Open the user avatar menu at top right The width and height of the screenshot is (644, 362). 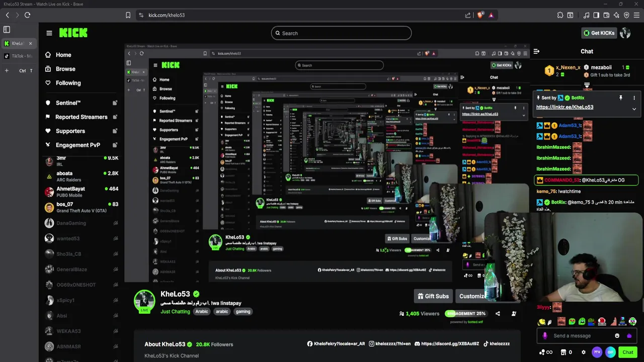(x=625, y=33)
